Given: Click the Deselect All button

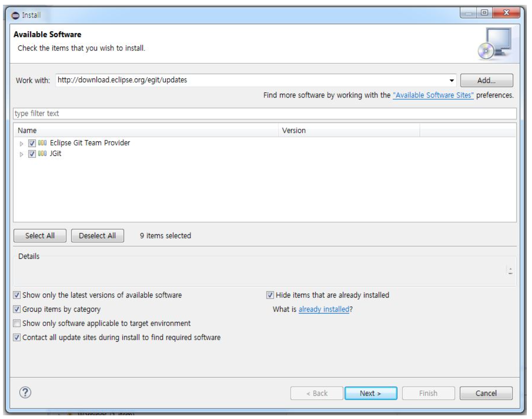Looking at the screenshot, I should click(x=97, y=236).
